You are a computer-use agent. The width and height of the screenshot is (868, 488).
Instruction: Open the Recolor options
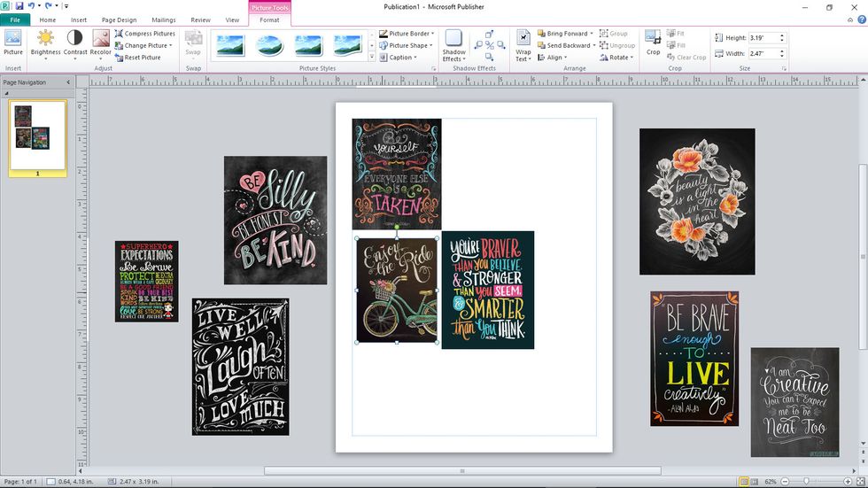pyautogui.click(x=101, y=43)
